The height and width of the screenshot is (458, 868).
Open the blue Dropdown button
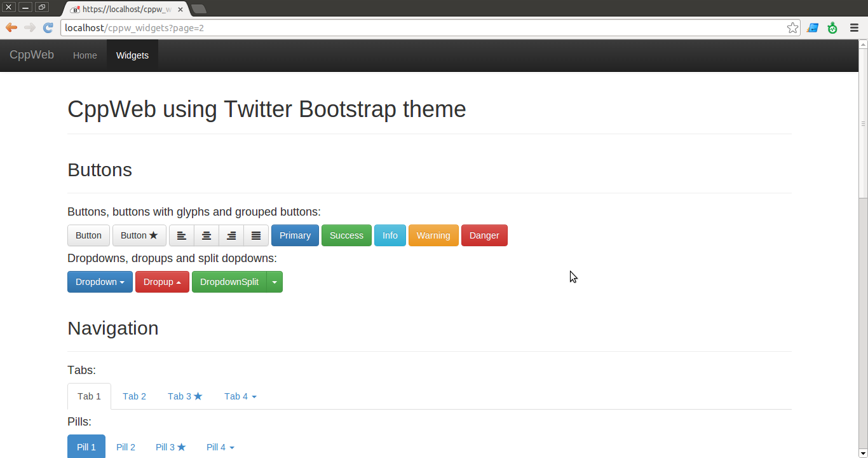tap(100, 282)
